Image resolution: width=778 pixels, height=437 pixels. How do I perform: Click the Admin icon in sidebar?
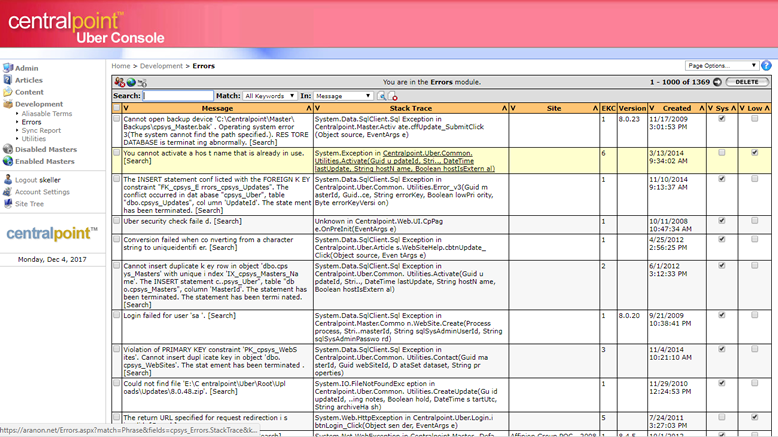coord(8,68)
